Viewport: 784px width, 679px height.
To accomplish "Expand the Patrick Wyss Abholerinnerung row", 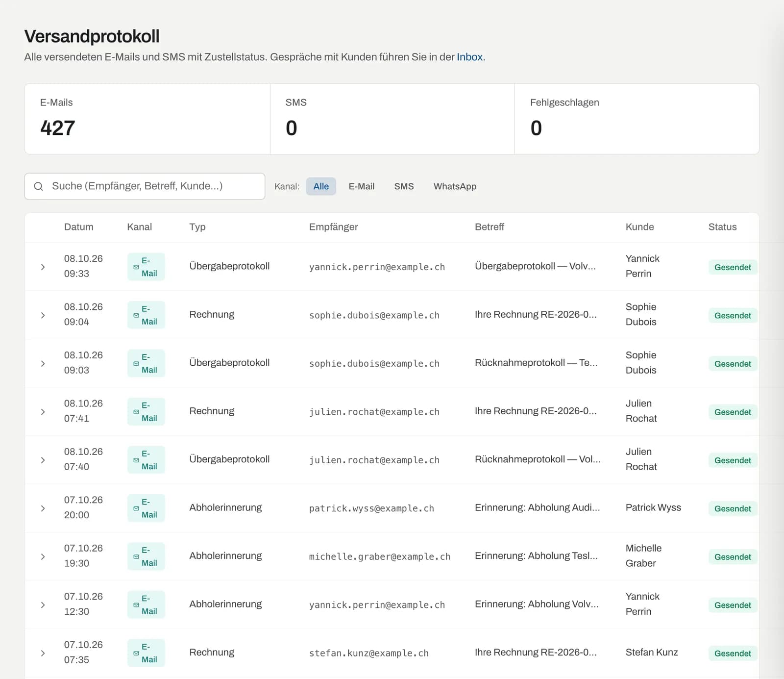I will click(43, 508).
